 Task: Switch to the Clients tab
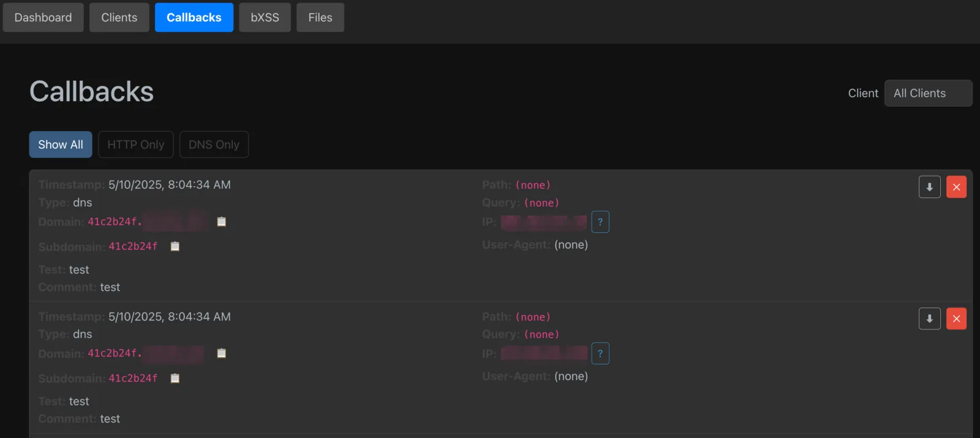coord(119,17)
